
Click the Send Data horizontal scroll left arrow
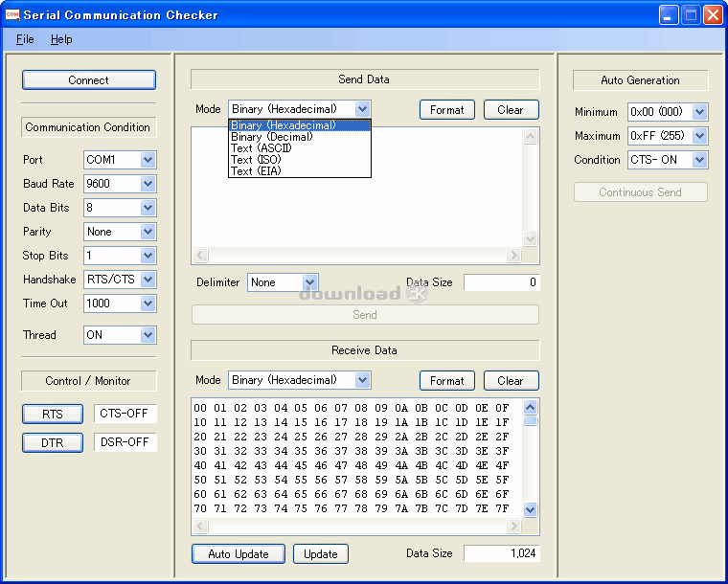(200, 255)
